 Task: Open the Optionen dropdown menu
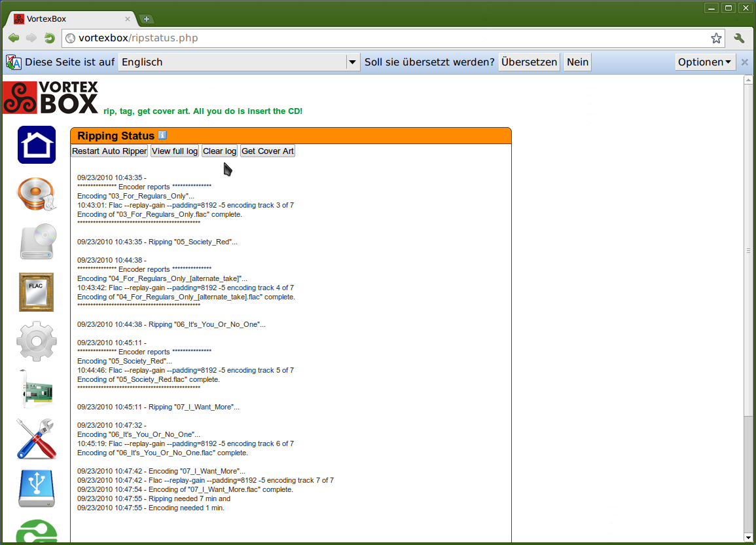coord(704,62)
